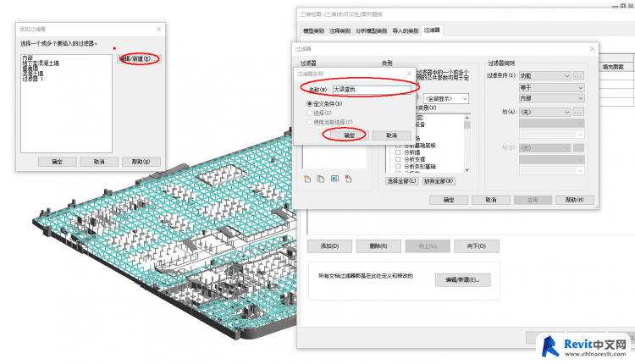
Task: Click 确定 in the 过滤器名称 dialog
Action: point(349,135)
